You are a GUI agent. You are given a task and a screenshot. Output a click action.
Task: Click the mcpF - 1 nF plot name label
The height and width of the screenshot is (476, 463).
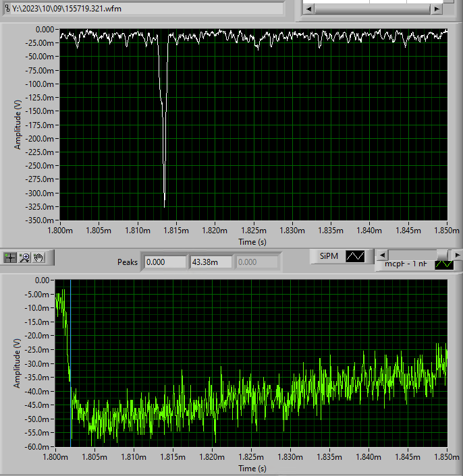click(x=406, y=264)
